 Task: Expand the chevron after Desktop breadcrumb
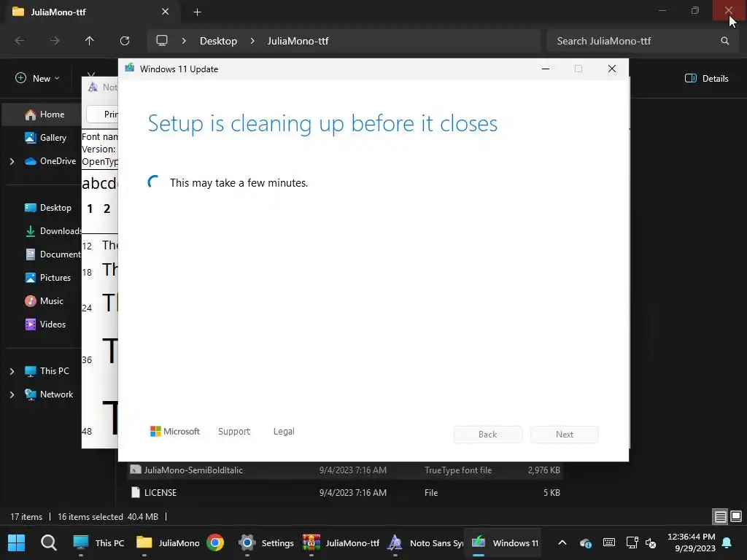pos(252,41)
